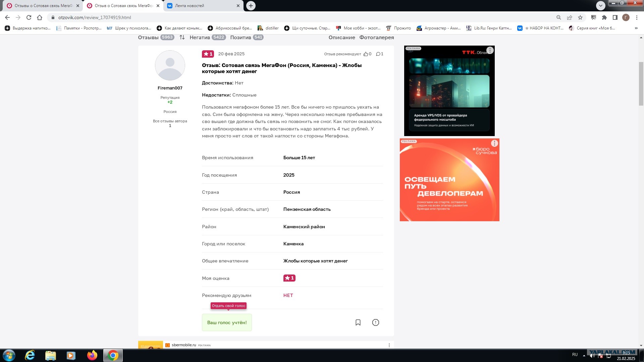
Task: Click the Отдать свой голос tooltip
Action: (x=228, y=306)
